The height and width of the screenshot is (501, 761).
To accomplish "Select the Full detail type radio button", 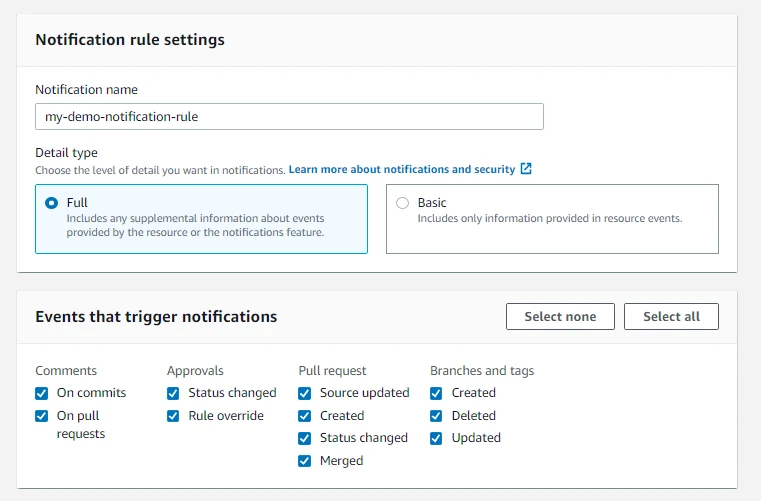I will 51,203.
